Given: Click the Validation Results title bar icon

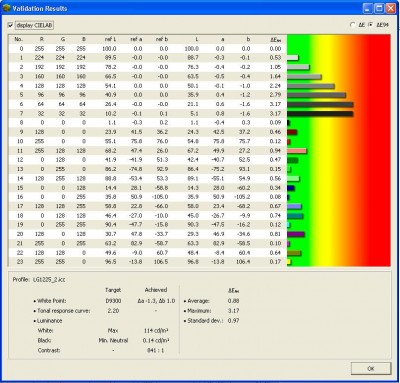Looking at the screenshot, I should (x=6, y=8).
